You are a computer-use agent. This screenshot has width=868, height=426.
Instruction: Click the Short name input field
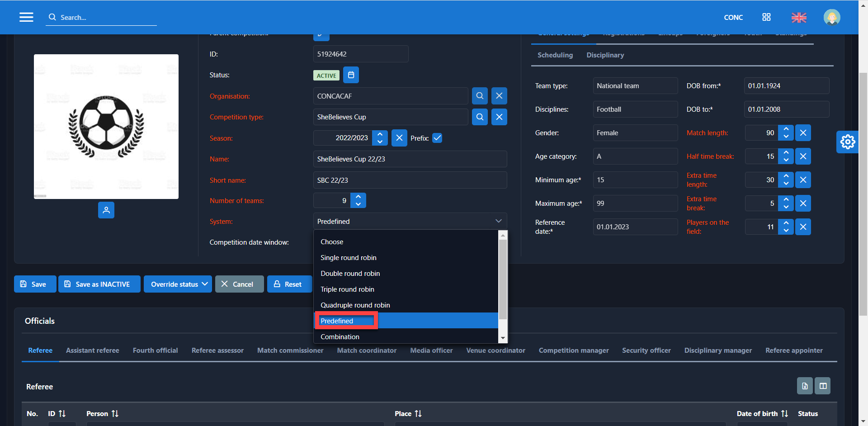tap(410, 180)
